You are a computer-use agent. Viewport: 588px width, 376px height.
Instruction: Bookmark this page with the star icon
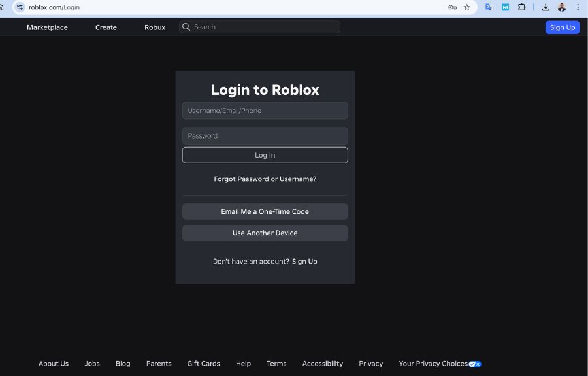click(466, 7)
